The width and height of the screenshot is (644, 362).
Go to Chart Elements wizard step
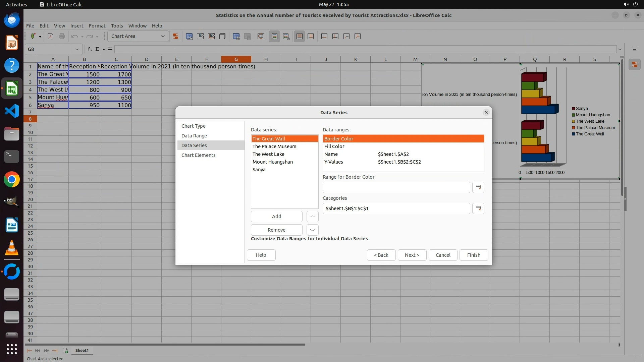(x=198, y=155)
